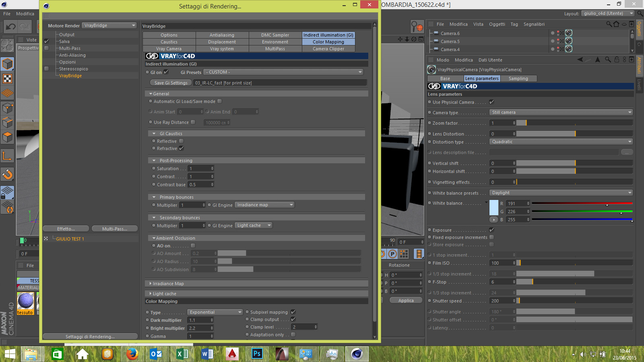Click the viewport orbit rotate icon
Image resolution: width=644 pixels, height=362 pixels.
point(414,39)
